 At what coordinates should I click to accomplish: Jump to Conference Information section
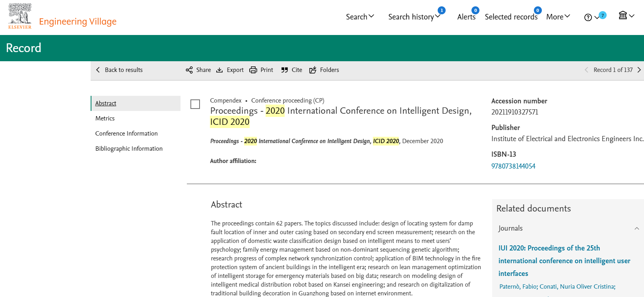(x=126, y=134)
